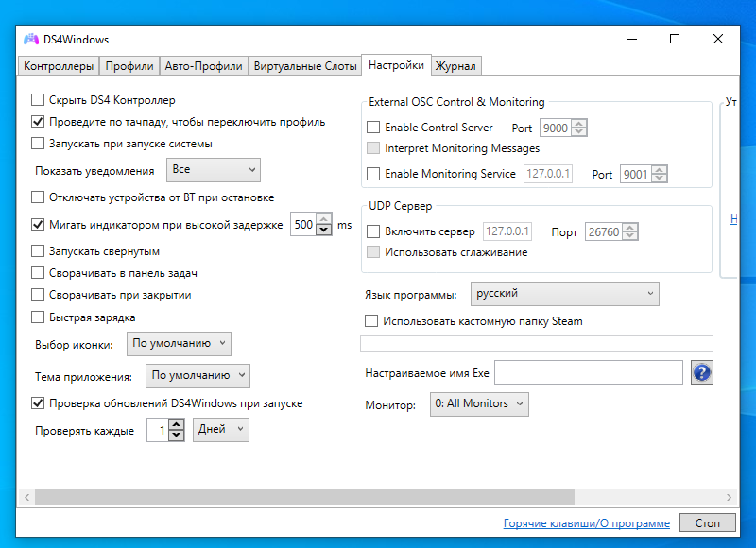Uncheck Проверка обновлений DS4Windows при запуске

pyautogui.click(x=38, y=402)
